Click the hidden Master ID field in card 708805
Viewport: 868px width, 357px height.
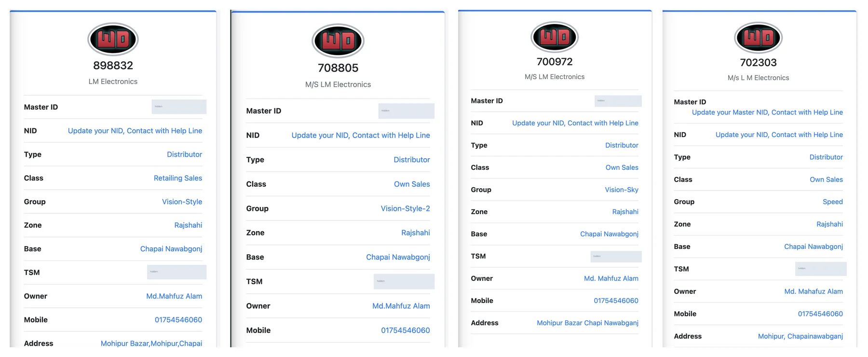click(406, 111)
